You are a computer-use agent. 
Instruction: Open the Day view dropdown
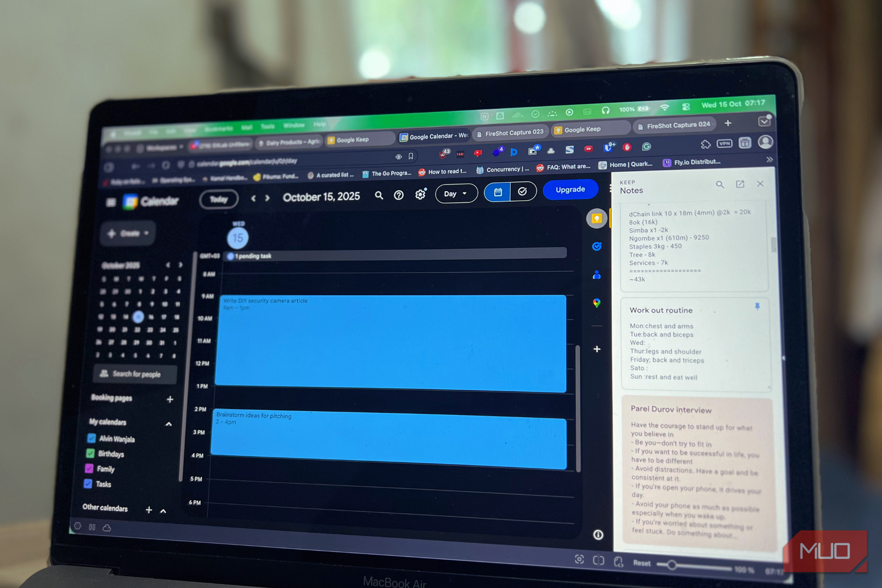(x=456, y=194)
